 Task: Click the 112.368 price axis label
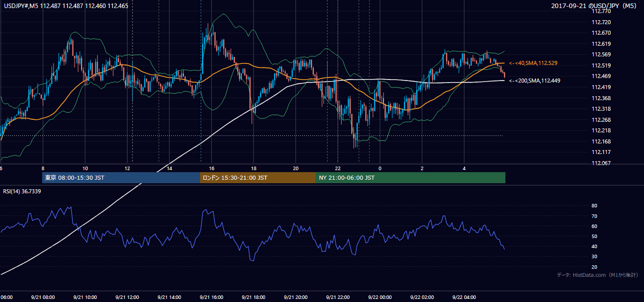tap(602, 98)
